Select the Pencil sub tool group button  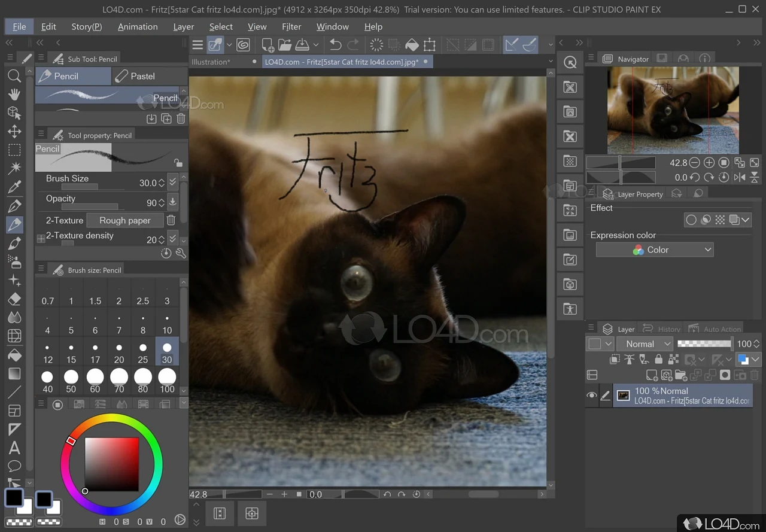tap(73, 76)
